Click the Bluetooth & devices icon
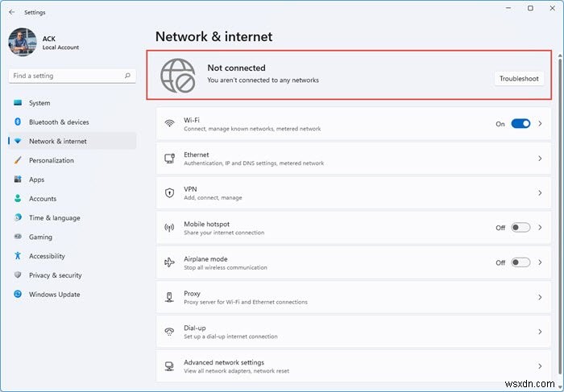This screenshot has width=564, height=392. pos(17,122)
